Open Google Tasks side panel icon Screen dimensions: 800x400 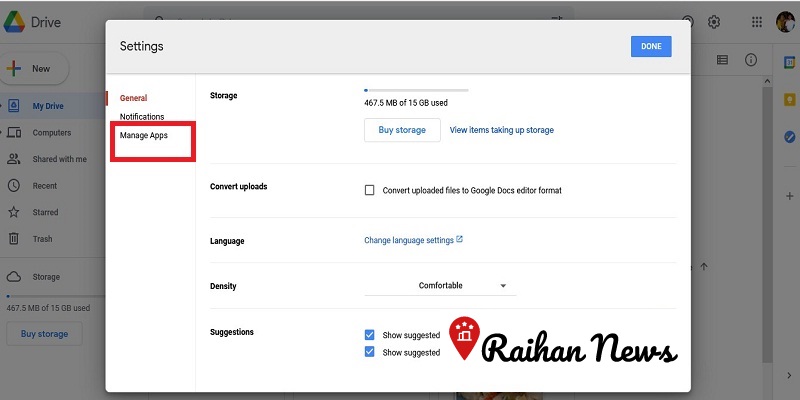789,137
